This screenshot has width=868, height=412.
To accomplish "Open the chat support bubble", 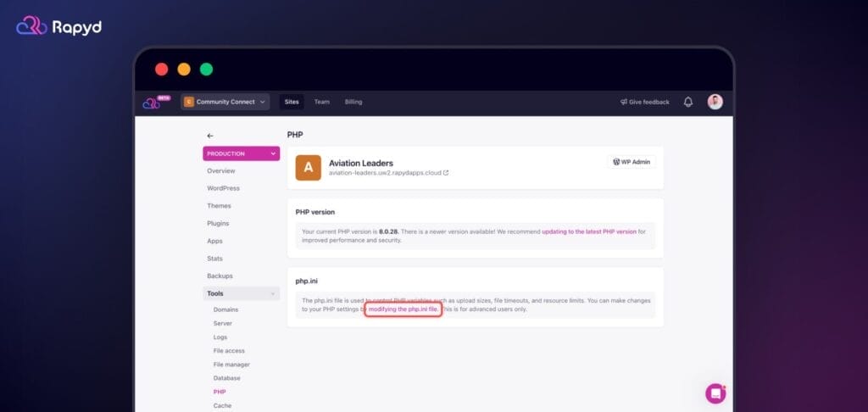I will pyautogui.click(x=715, y=393).
